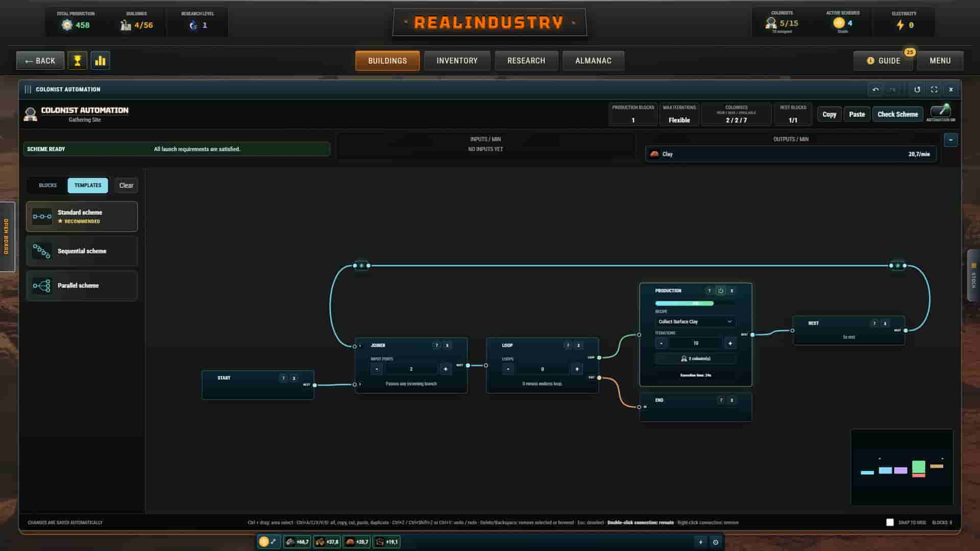Decrease Joiner input ports

click(377, 369)
